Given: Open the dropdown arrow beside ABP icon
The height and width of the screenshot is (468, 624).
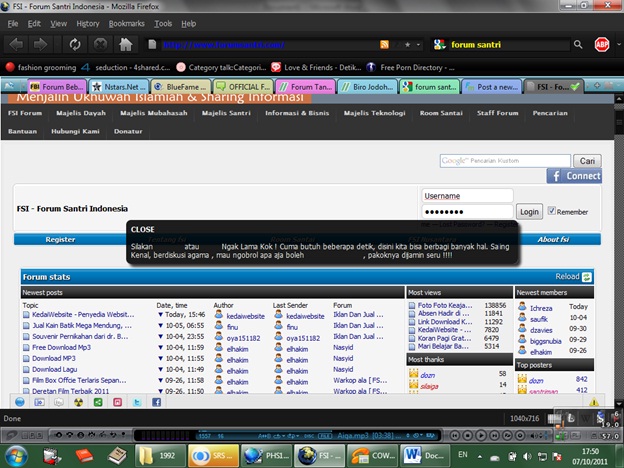Looking at the screenshot, I should [x=619, y=45].
